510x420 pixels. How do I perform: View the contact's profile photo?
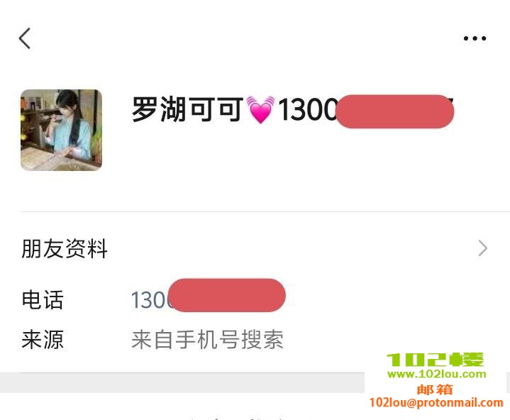[61, 130]
